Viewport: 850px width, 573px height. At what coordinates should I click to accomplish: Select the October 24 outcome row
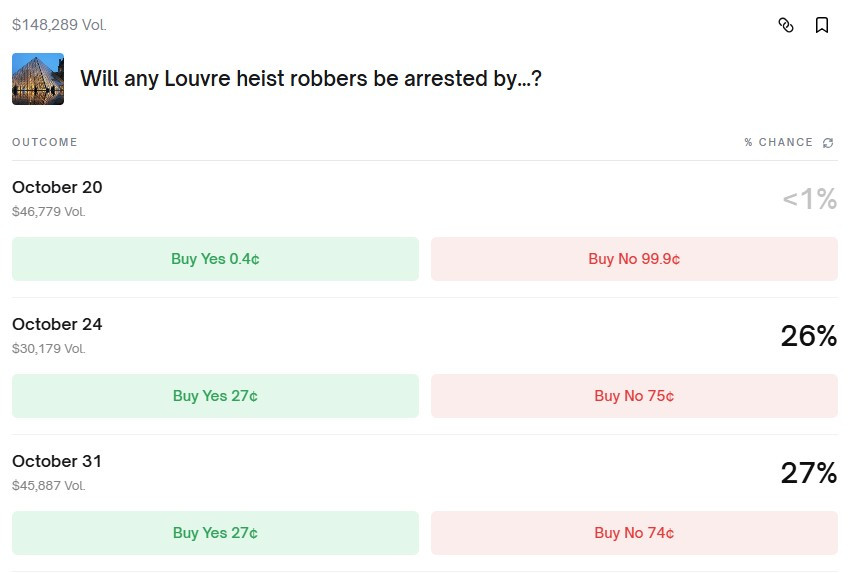point(57,324)
